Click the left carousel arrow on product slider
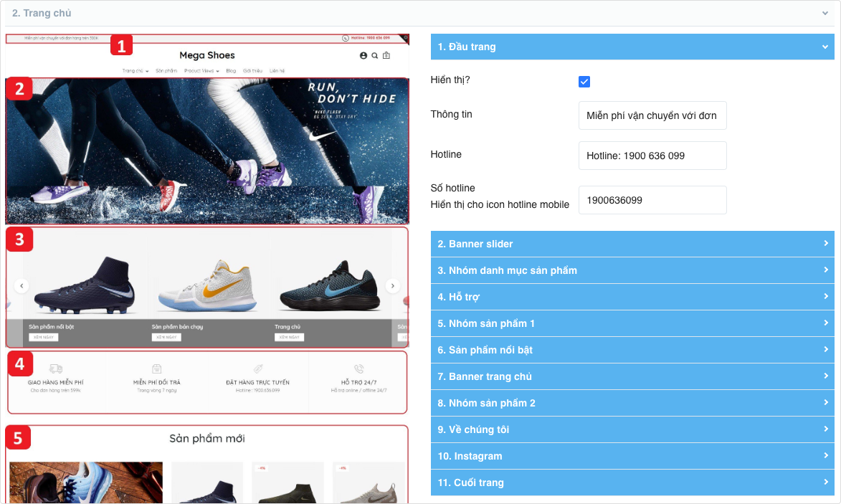 click(x=22, y=285)
